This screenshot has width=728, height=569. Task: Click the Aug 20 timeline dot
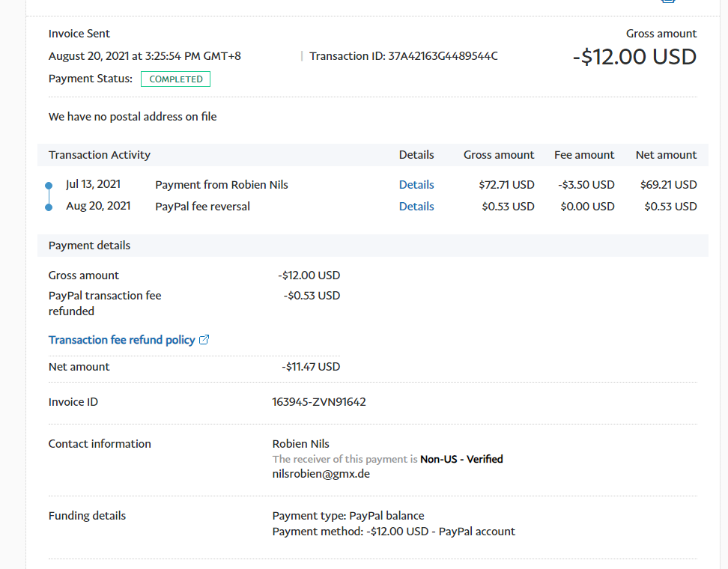[x=49, y=207]
